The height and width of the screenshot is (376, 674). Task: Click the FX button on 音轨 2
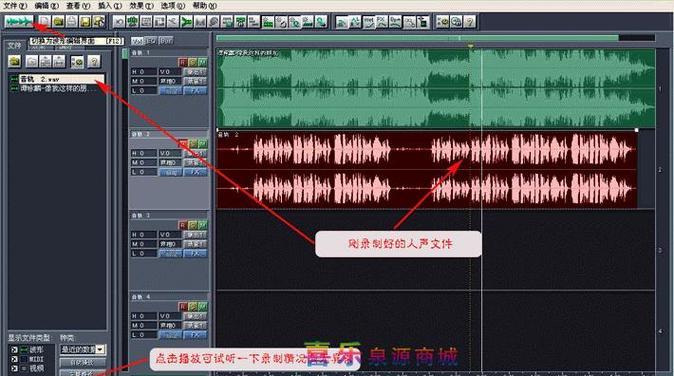tap(195, 172)
